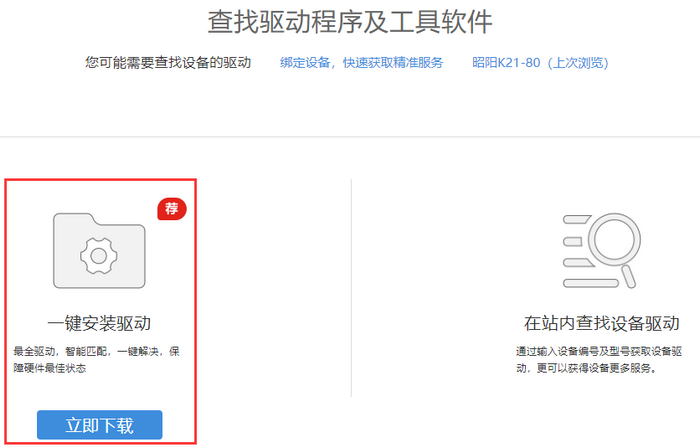Select the 一键安装驱动 heading
700x448 pixels.
tap(99, 323)
